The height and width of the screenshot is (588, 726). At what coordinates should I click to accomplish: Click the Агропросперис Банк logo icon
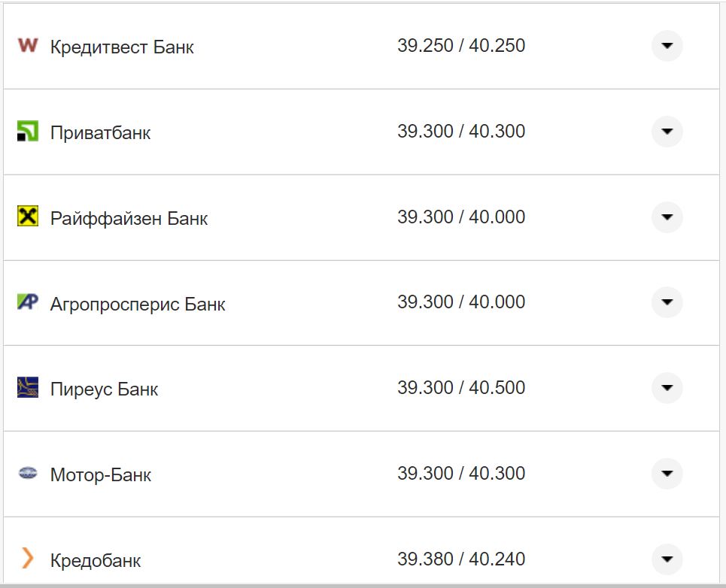(x=27, y=302)
